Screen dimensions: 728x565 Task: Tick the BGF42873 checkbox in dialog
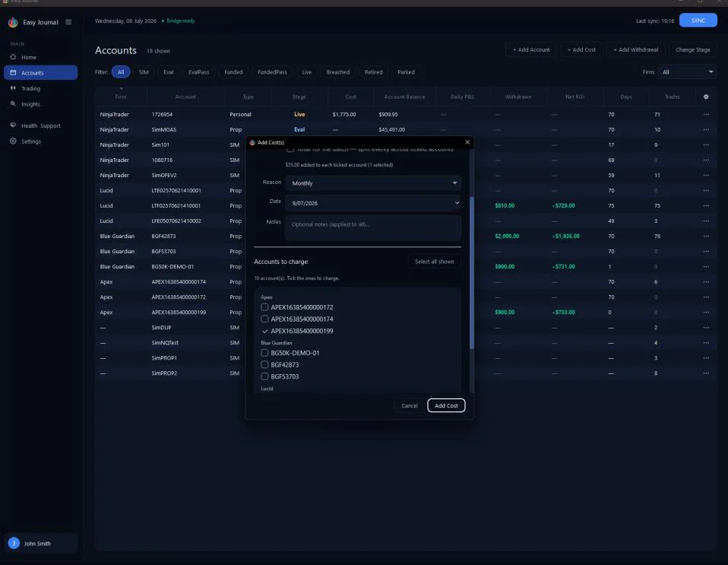point(264,365)
